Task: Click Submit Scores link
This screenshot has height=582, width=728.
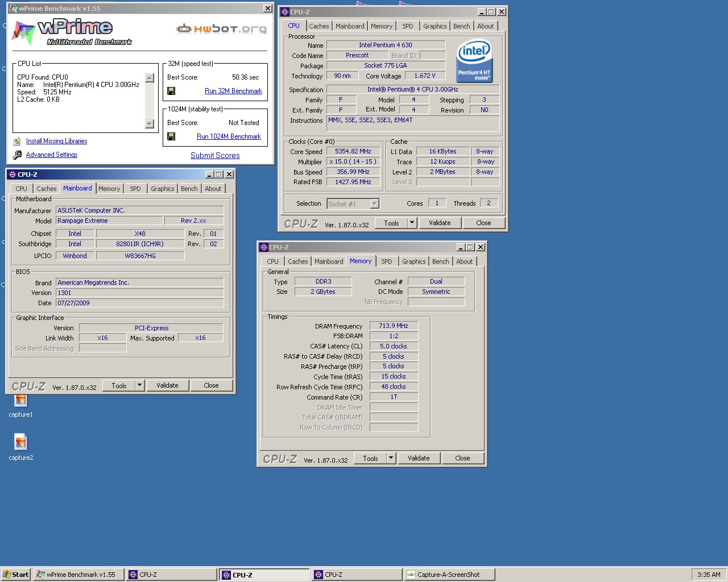Action: [215, 155]
